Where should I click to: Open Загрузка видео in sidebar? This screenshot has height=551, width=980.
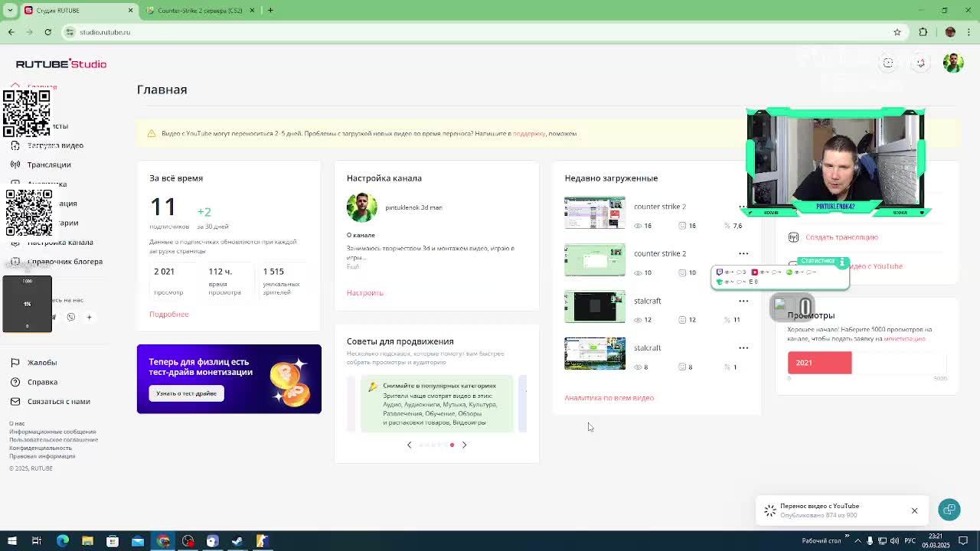pos(55,145)
